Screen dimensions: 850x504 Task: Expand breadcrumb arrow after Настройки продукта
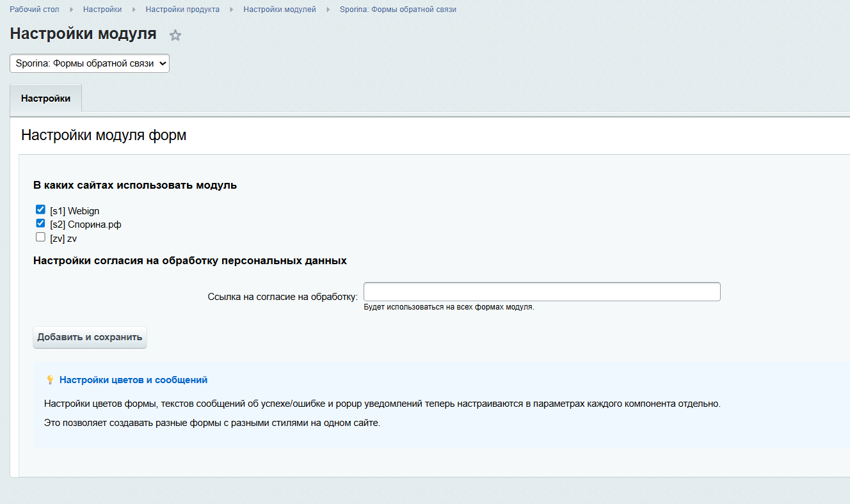point(232,10)
